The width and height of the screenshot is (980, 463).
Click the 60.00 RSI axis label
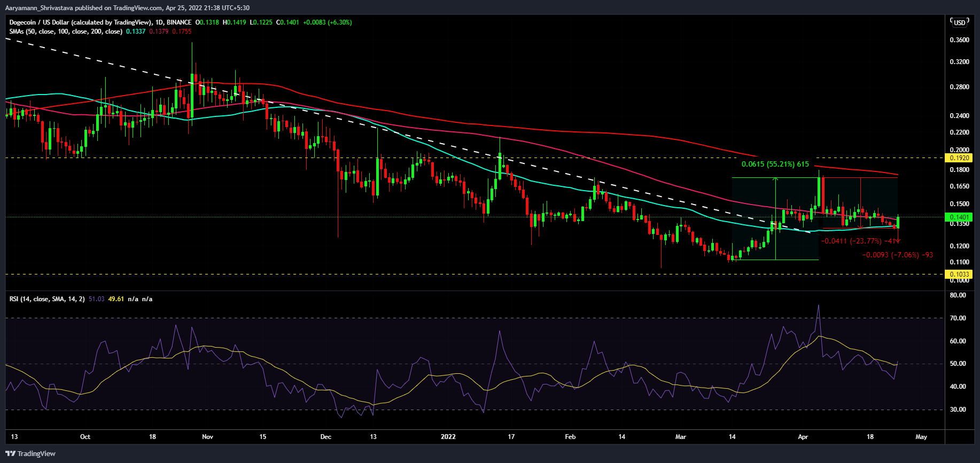[958, 341]
